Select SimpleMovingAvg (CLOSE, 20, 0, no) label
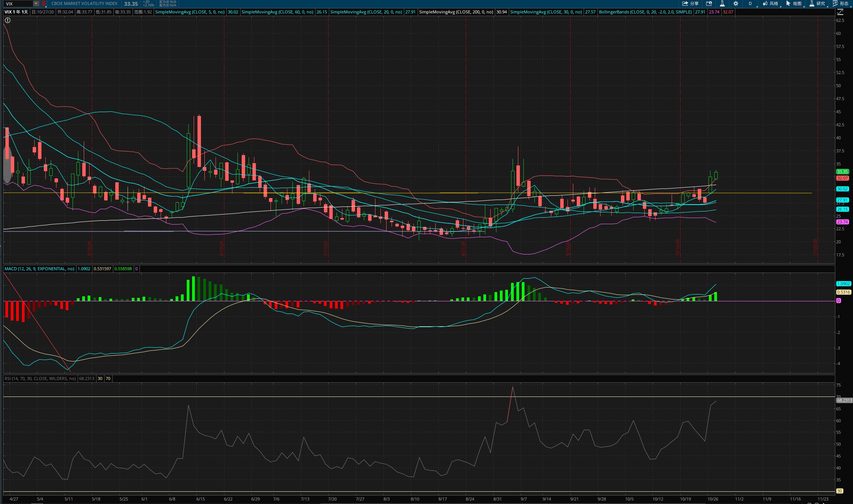Viewport: 853px width, 504px height. 366,12
